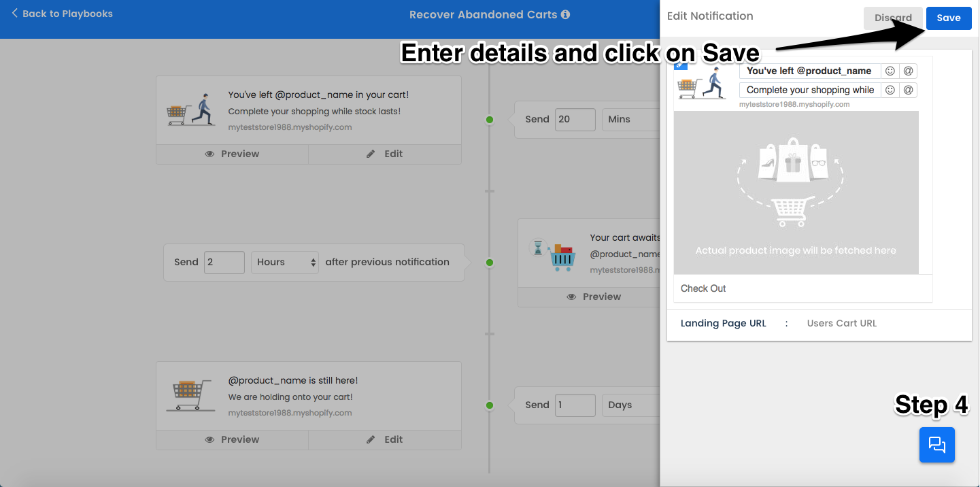Screen dimensions: 980x487
Task: Click the Users Cart URL landing page value
Action: (841, 323)
